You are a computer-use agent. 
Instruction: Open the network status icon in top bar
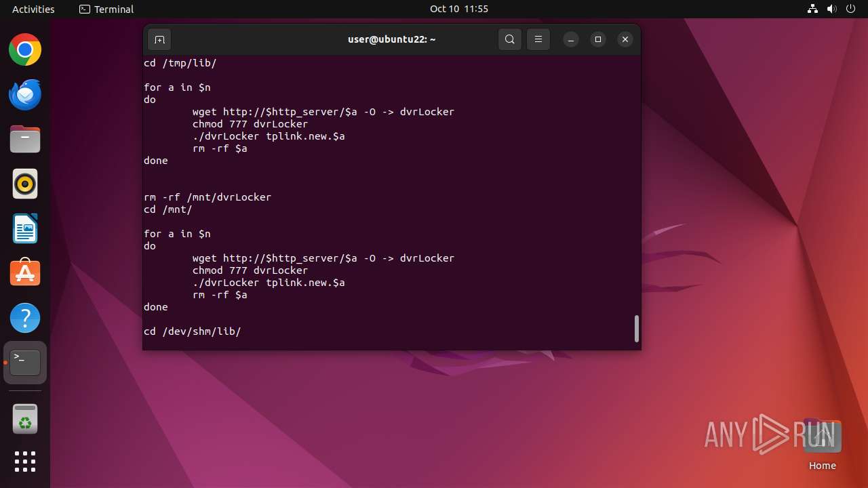pyautogui.click(x=813, y=9)
